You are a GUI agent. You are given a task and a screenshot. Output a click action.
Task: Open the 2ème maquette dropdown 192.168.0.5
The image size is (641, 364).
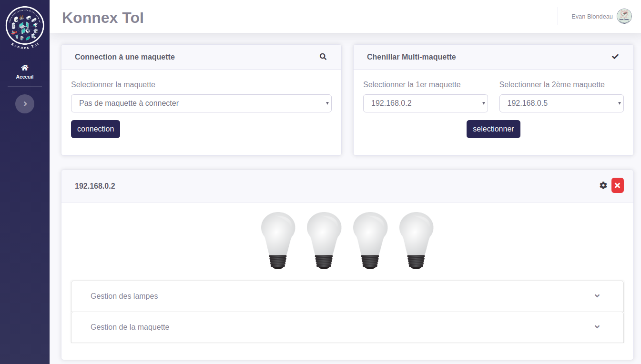(x=561, y=103)
